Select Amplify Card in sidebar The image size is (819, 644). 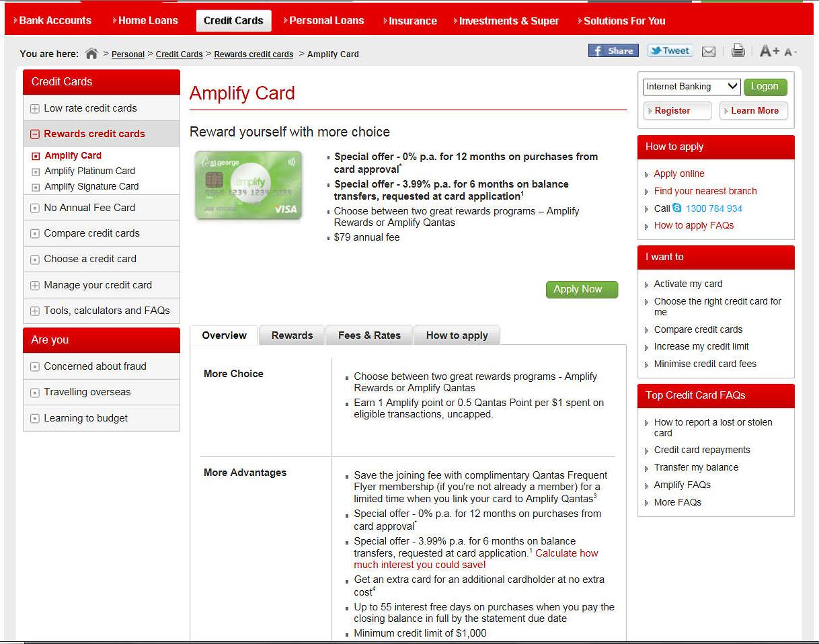(x=73, y=155)
